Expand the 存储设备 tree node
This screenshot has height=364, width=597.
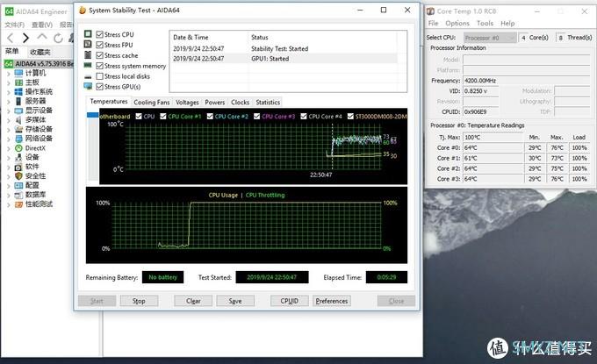pos(9,129)
